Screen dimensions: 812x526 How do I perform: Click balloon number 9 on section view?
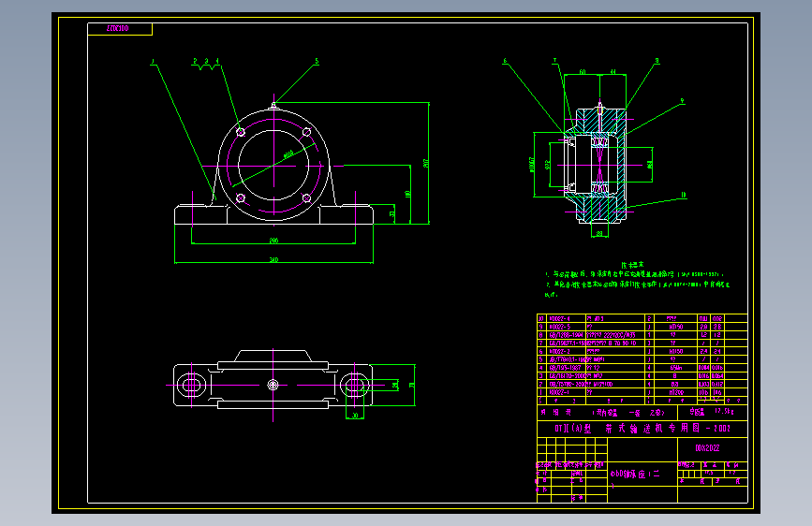682,101
